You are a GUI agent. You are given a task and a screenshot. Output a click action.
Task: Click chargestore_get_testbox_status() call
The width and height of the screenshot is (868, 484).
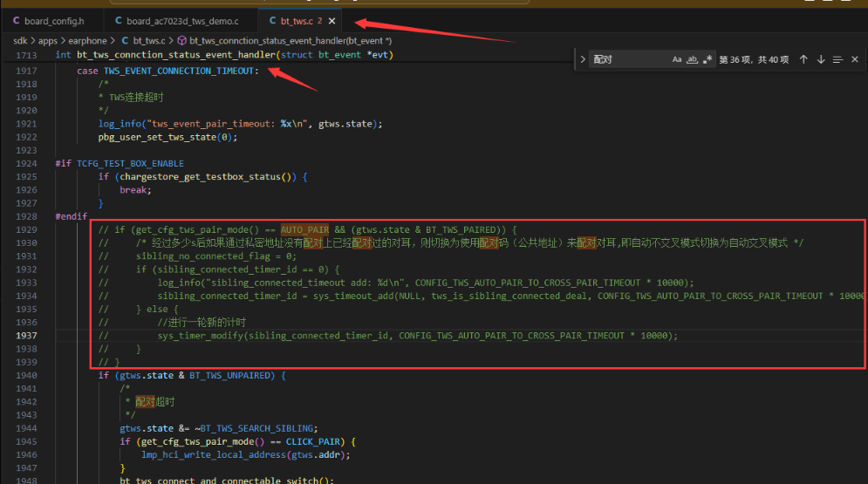(x=205, y=177)
